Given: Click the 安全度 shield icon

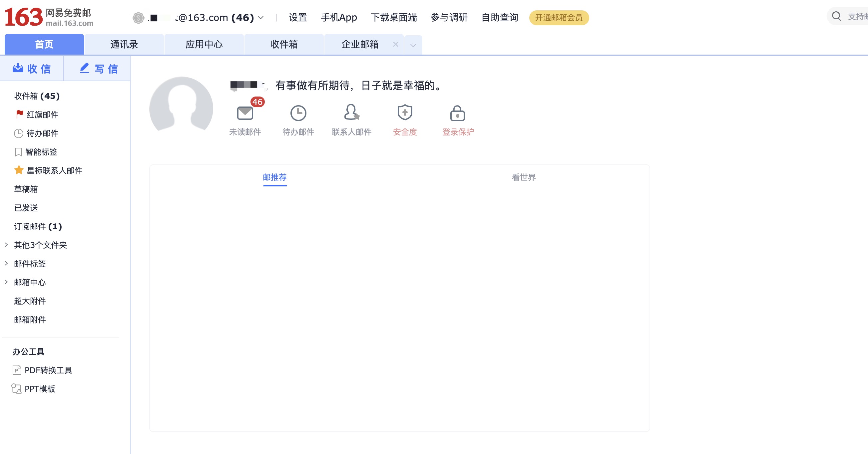Looking at the screenshot, I should click(x=405, y=112).
